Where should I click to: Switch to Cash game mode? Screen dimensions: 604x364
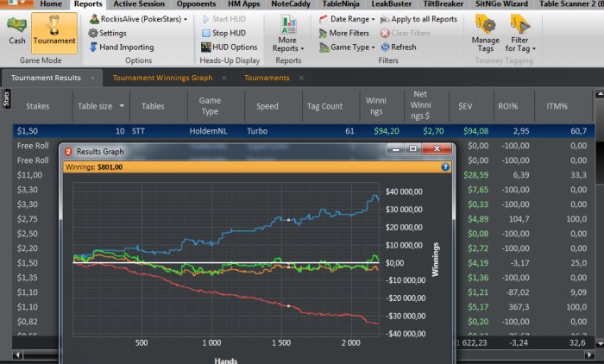point(16,31)
